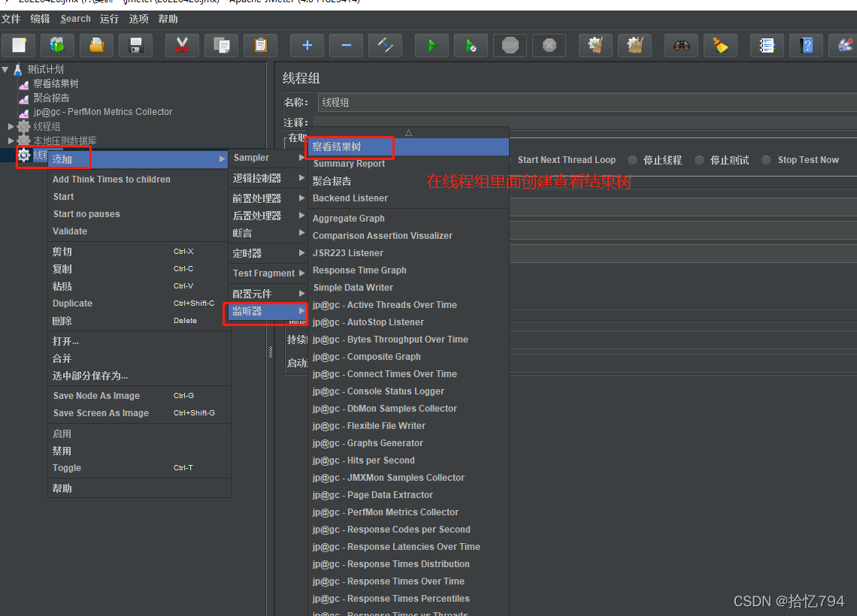Choose jp@gc - Hits per Second
This screenshot has height=616, width=857.
pyautogui.click(x=409, y=460)
